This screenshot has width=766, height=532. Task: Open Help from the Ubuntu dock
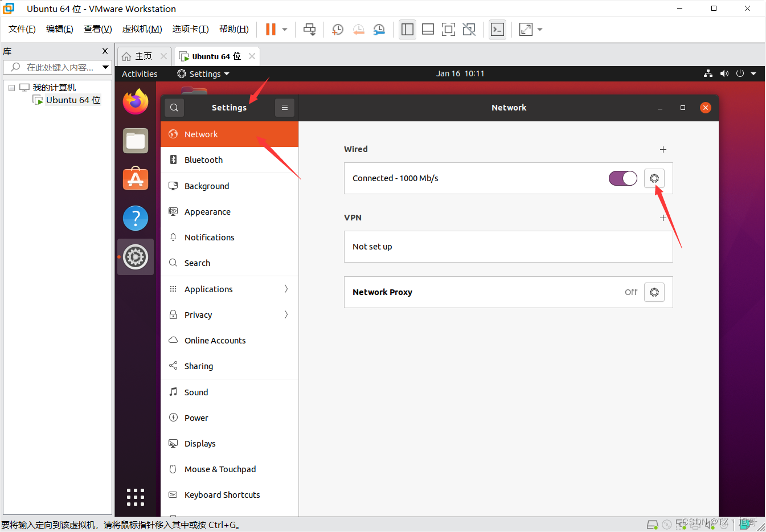(136, 218)
